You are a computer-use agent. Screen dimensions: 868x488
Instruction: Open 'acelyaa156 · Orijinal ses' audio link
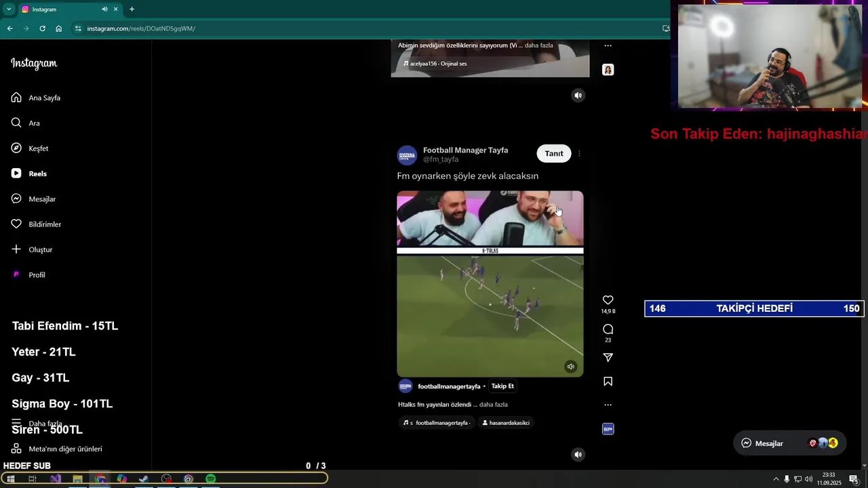tap(435, 64)
